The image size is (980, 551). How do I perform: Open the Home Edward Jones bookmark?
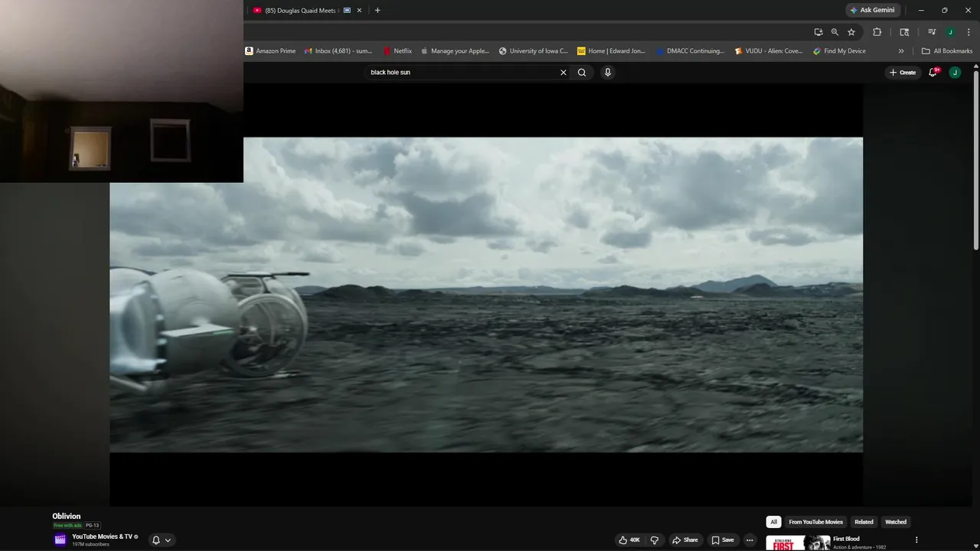612,51
